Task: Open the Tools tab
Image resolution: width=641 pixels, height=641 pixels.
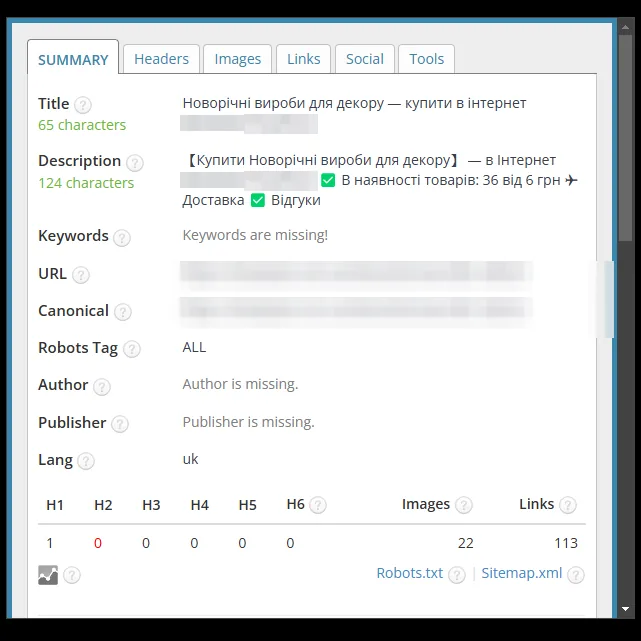Action: (x=426, y=59)
